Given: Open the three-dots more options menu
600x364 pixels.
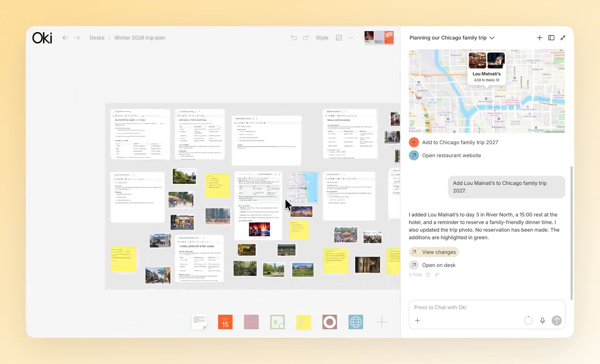Looking at the screenshot, I should coord(351,38).
